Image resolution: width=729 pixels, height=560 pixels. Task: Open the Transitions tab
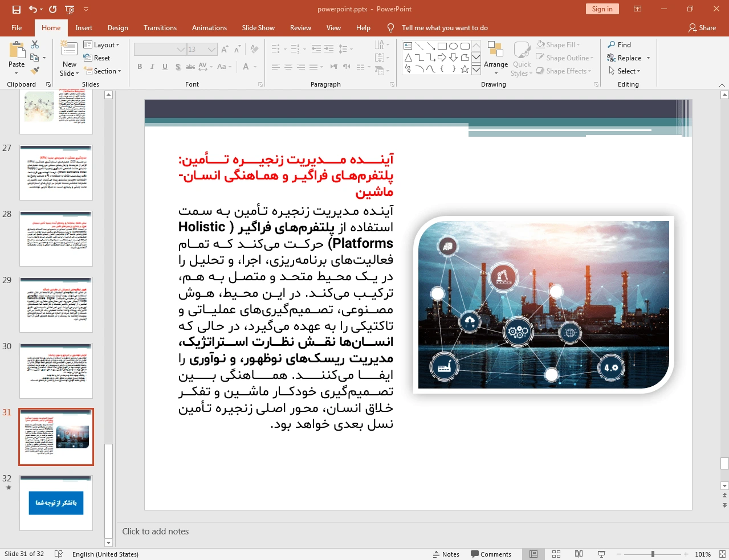[160, 28]
